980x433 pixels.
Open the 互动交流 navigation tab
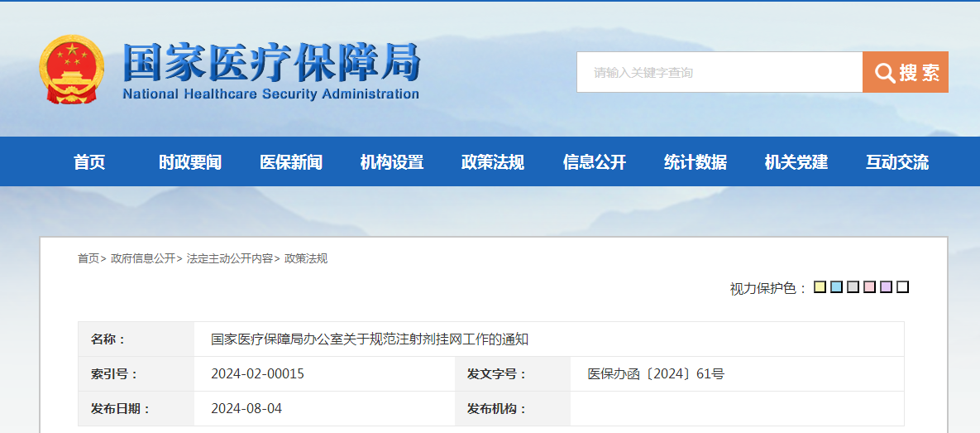(897, 163)
